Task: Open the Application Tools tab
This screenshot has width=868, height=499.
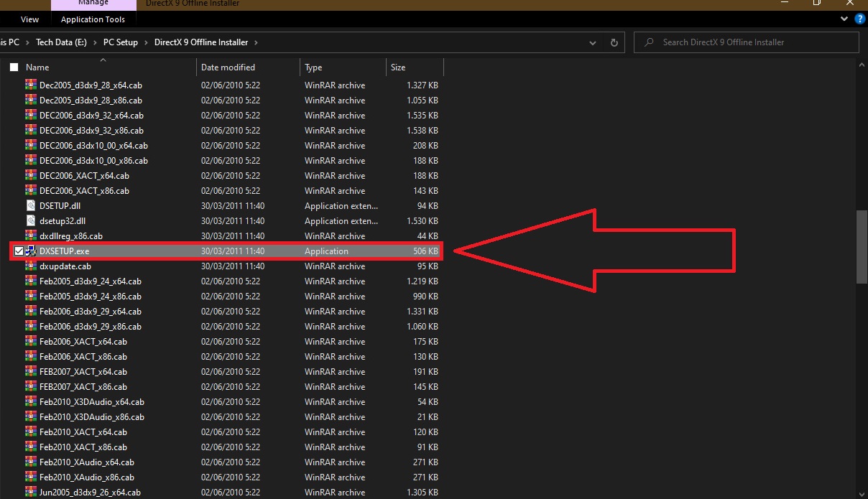Action: coord(93,19)
